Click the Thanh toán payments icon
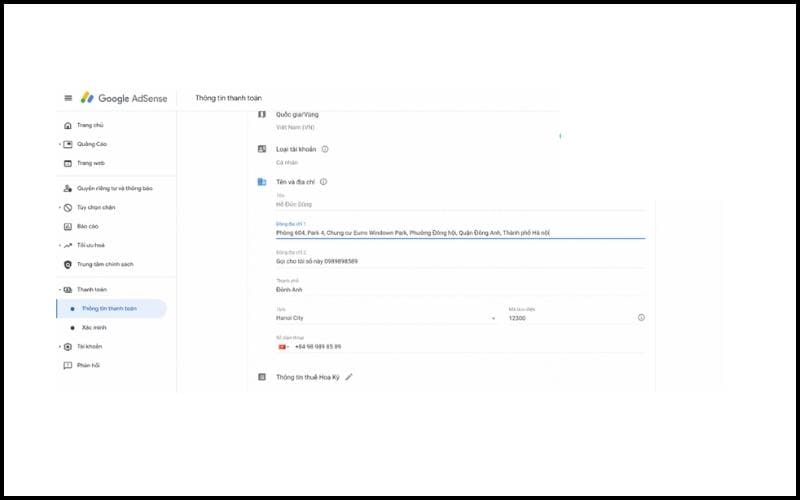This screenshot has height=500, width=800. [x=67, y=290]
